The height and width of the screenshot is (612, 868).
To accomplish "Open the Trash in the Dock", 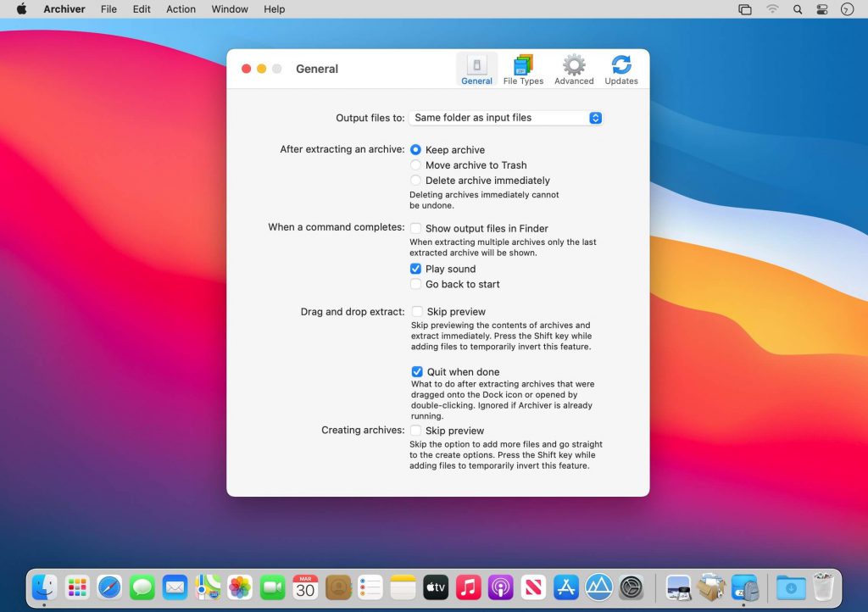I will click(825, 586).
